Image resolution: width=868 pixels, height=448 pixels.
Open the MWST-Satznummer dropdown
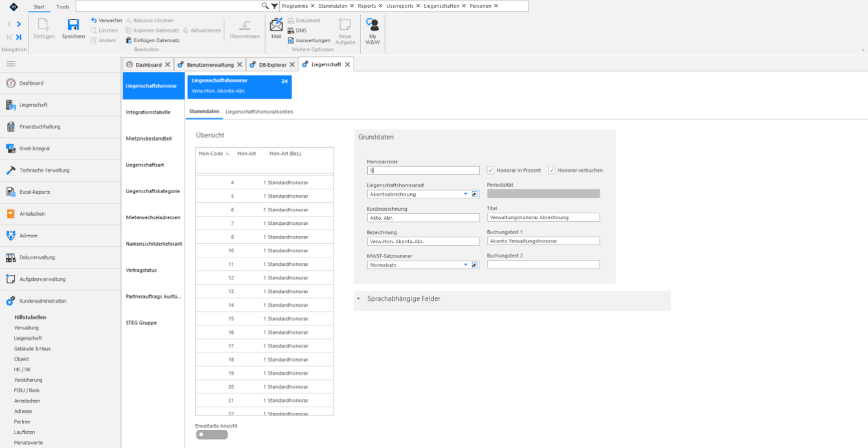[x=465, y=265]
